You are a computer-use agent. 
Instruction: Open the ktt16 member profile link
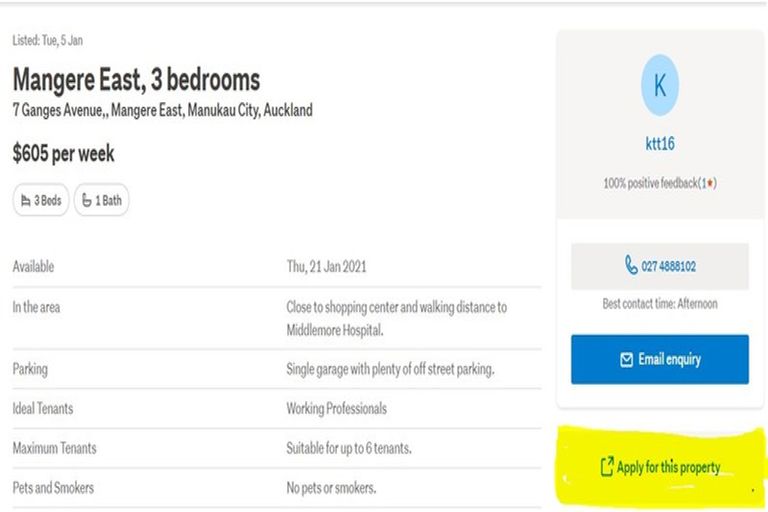click(659, 144)
